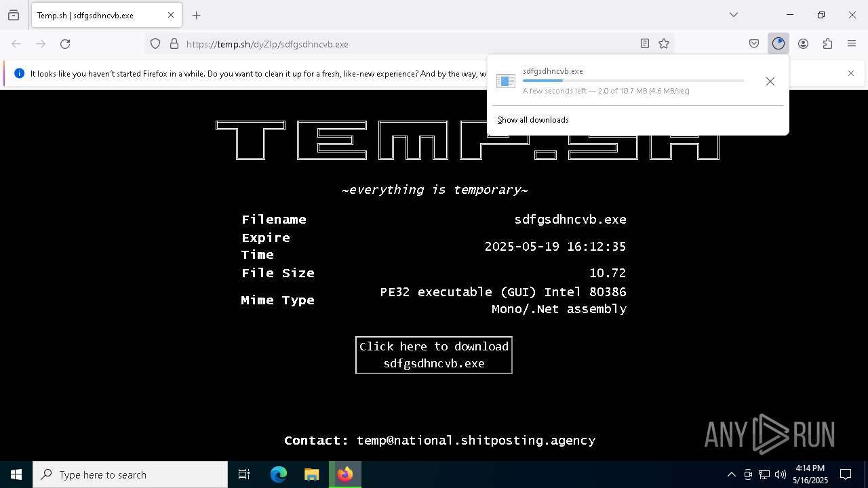
Task: Select the PE32 executable mime type text
Action: click(503, 300)
